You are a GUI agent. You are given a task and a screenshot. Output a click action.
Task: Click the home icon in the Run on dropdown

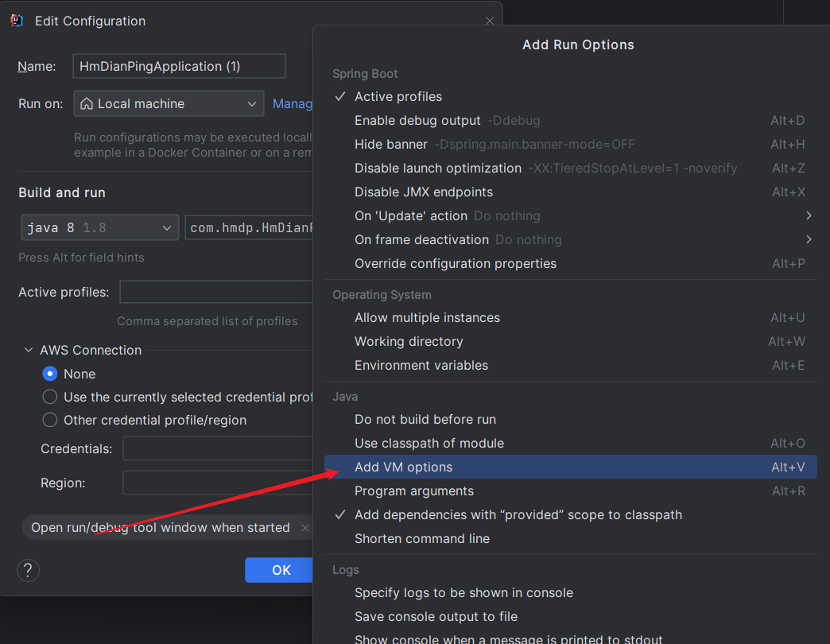[87, 103]
